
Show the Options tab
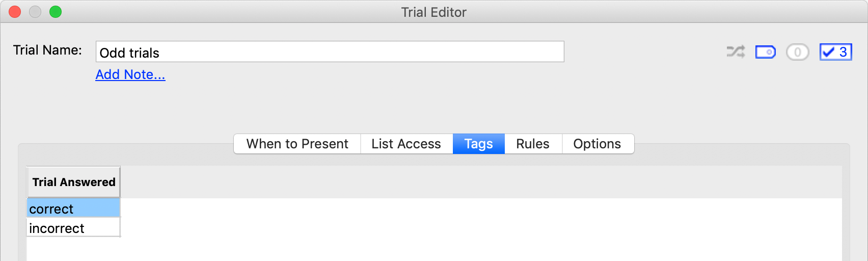(x=597, y=144)
